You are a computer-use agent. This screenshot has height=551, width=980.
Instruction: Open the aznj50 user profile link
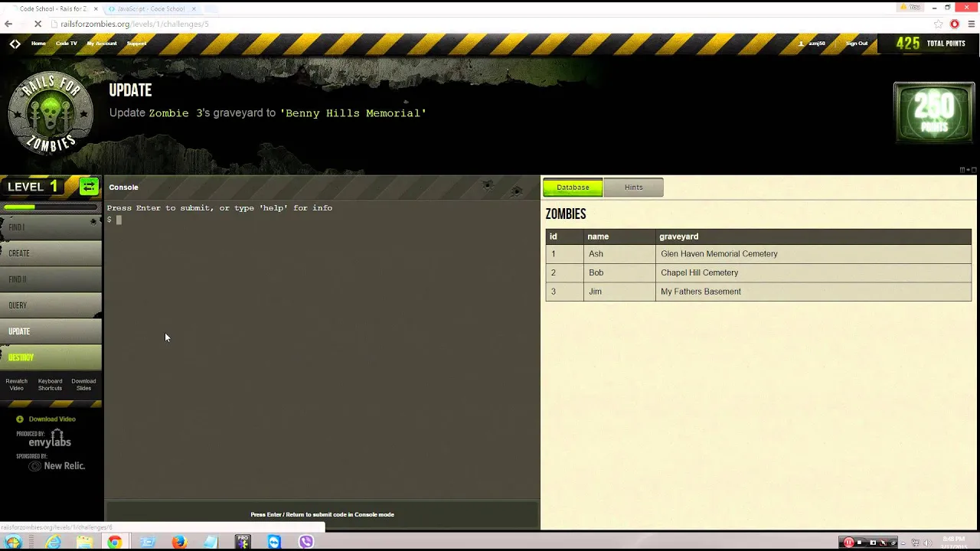pyautogui.click(x=812, y=44)
